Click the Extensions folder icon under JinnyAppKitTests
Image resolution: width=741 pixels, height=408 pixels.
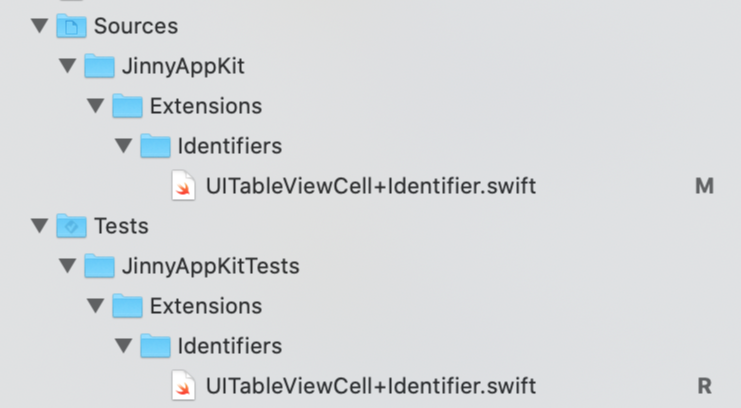[x=127, y=305]
